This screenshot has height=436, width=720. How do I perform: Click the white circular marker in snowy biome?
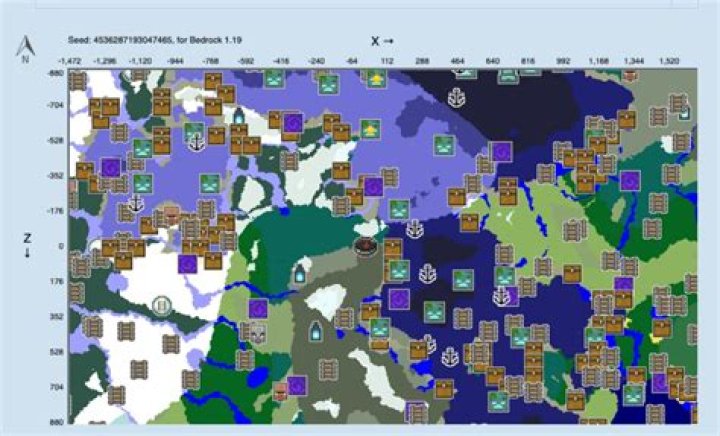tap(160, 304)
